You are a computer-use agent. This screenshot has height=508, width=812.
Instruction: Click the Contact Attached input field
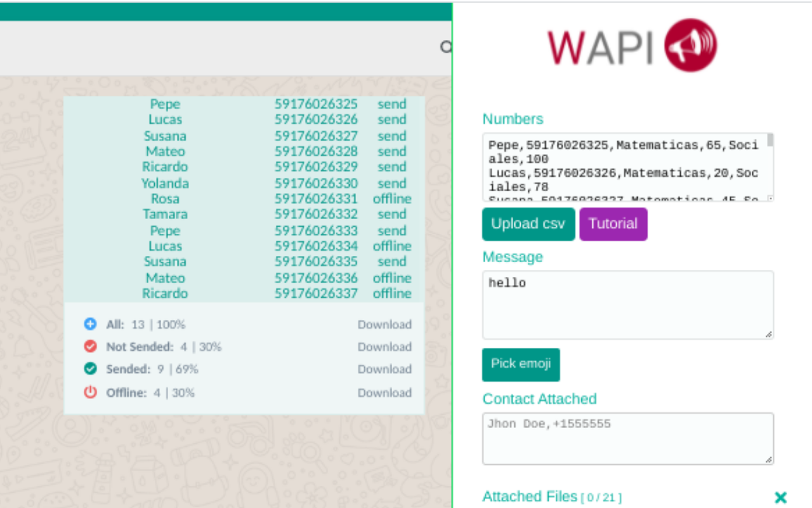(628, 438)
